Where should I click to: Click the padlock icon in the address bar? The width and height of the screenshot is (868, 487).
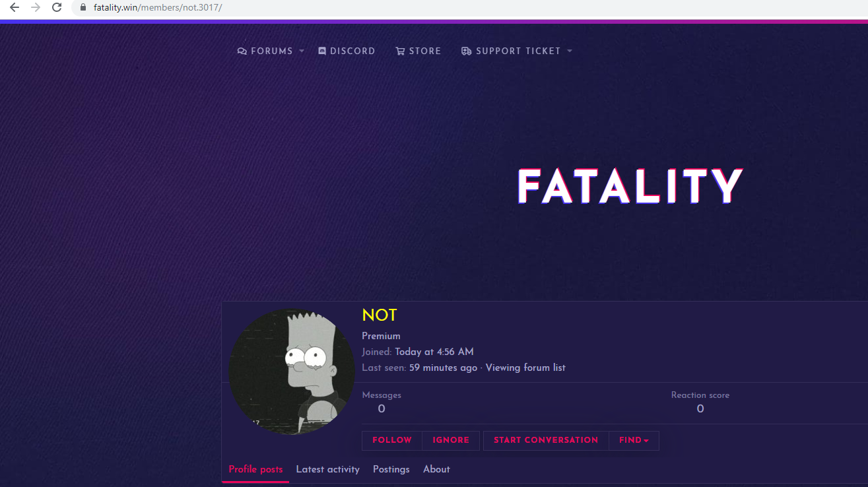click(83, 9)
